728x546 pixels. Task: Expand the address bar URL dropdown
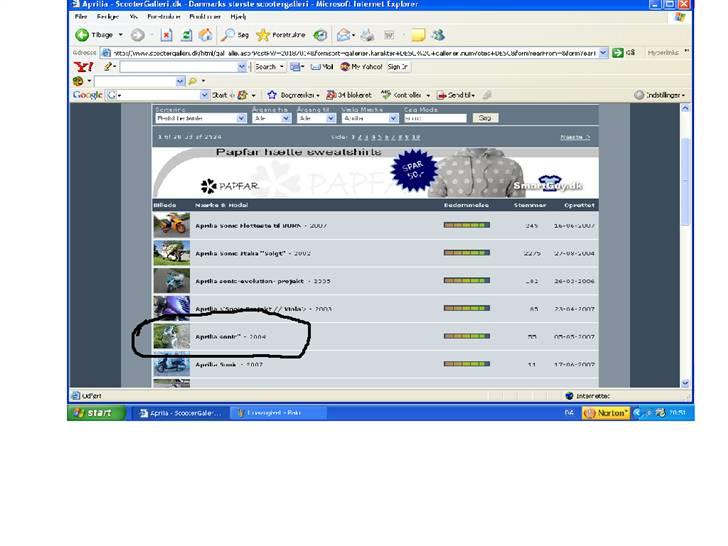pos(603,52)
